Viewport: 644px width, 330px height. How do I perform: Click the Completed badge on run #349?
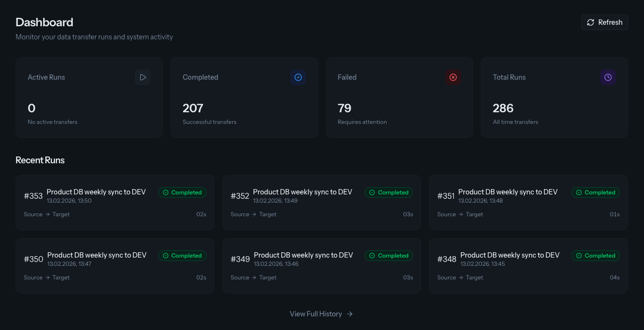click(x=389, y=256)
